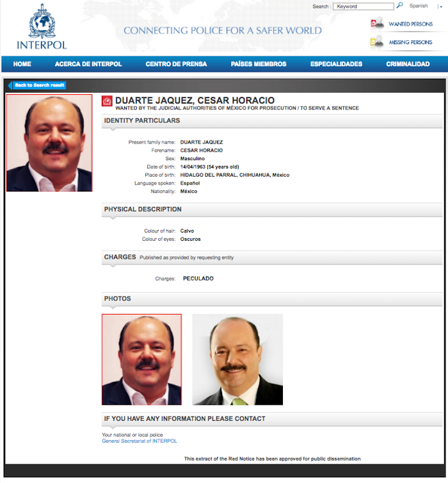This screenshot has width=448, height=483.
Task: Select the second photo thumbnail with green tie
Action: click(x=237, y=359)
